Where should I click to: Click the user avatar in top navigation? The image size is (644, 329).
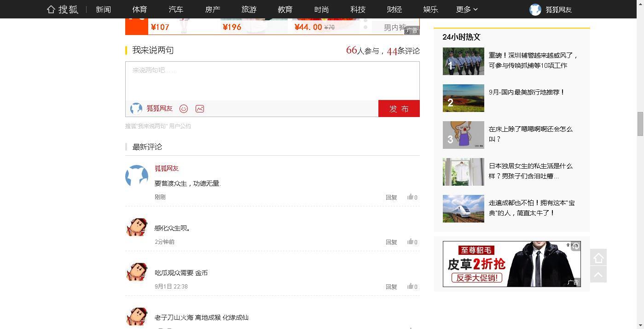pyautogui.click(x=535, y=10)
